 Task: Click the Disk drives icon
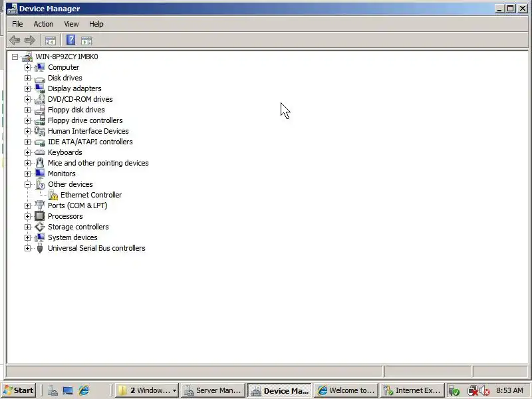(x=40, y=78)
